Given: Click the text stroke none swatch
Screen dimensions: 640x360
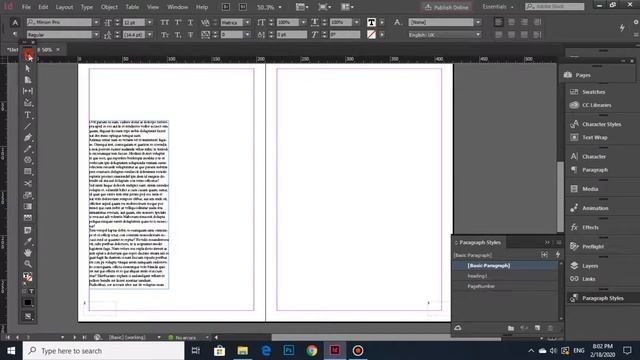Looking at the screenshot, I should pyautogui.click(x=371, y=35).
